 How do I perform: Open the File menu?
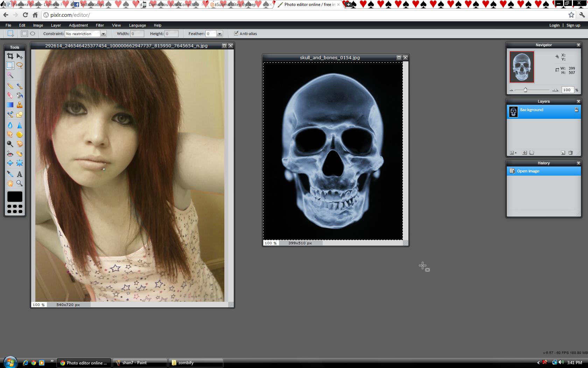pyautogui.click(x=8, y=25)
